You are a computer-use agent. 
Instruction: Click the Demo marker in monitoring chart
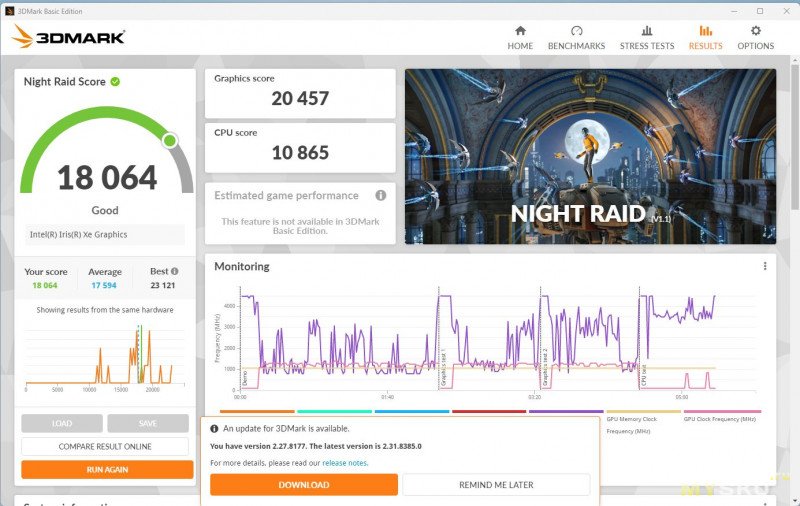pos(244,378)
